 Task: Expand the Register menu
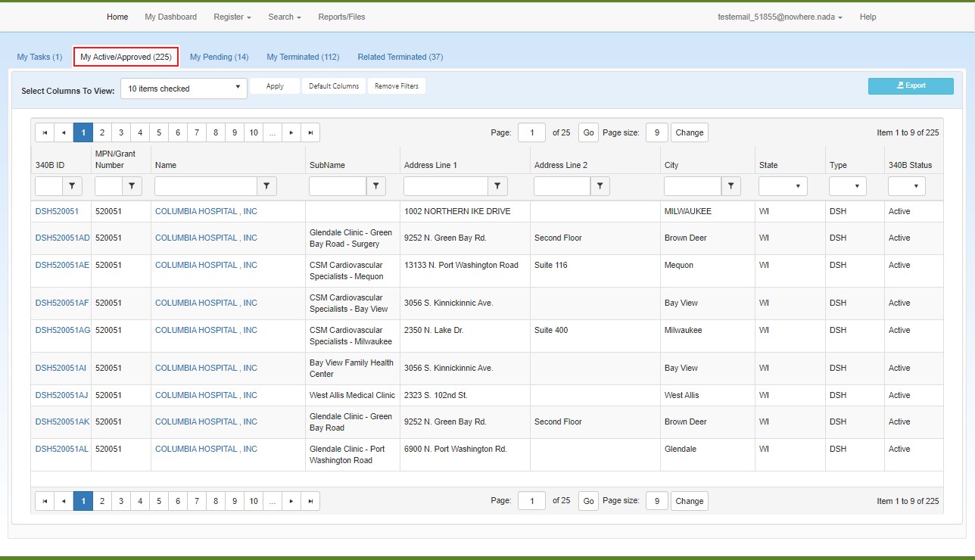coord(232,17)
